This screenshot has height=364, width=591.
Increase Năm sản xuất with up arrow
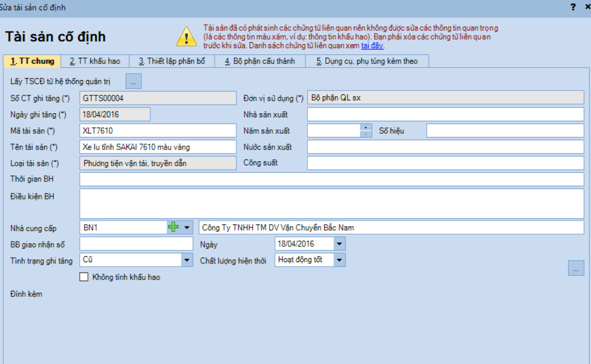(365, 127)
